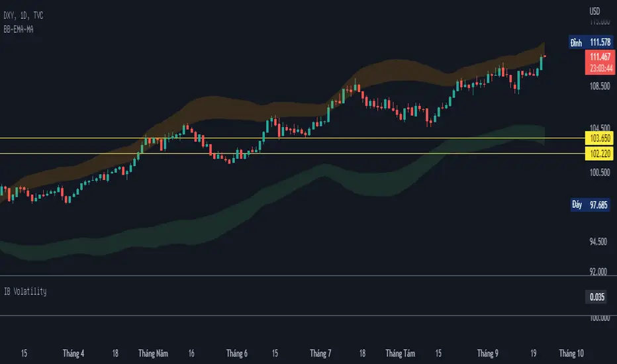
Task: Click the 94.500 price scale label
Action: coord(599,242)
